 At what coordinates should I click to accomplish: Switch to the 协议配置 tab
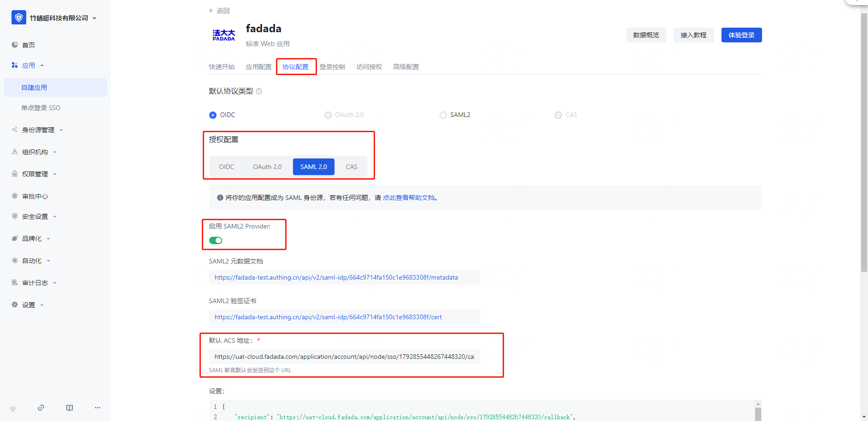[x=296, y=67]
